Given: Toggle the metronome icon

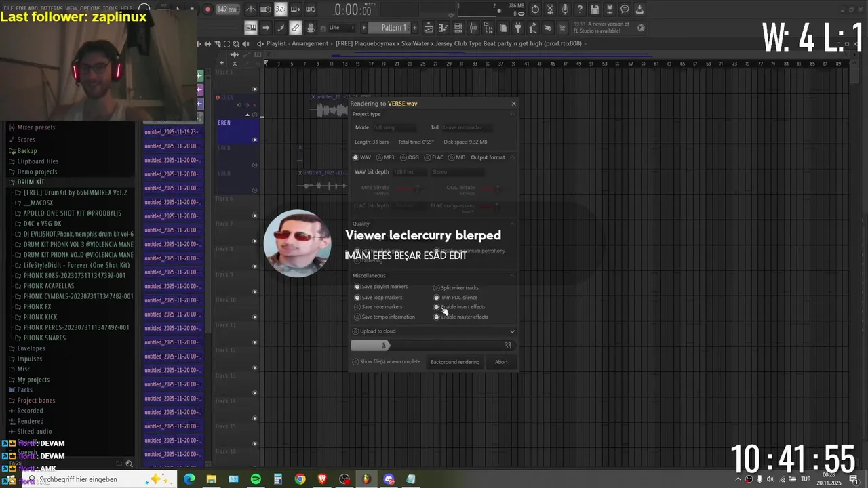Looking at the screenshot, I should click(251, 9).
